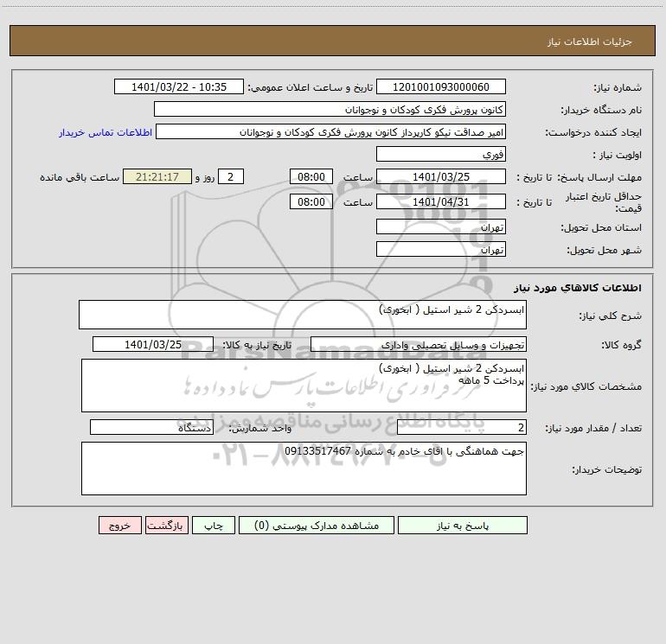Open اطلاعات تماس خریدار link

106,132
